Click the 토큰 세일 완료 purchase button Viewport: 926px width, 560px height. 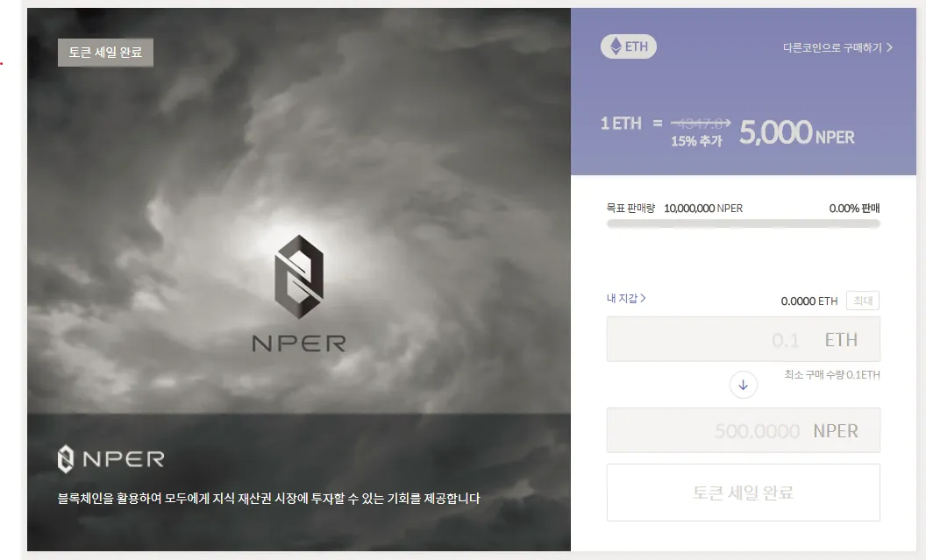click(x=743, y=493)
